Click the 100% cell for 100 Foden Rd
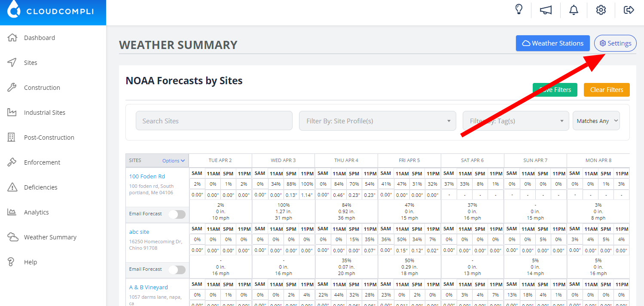The image size is (644, 306). 307,184
